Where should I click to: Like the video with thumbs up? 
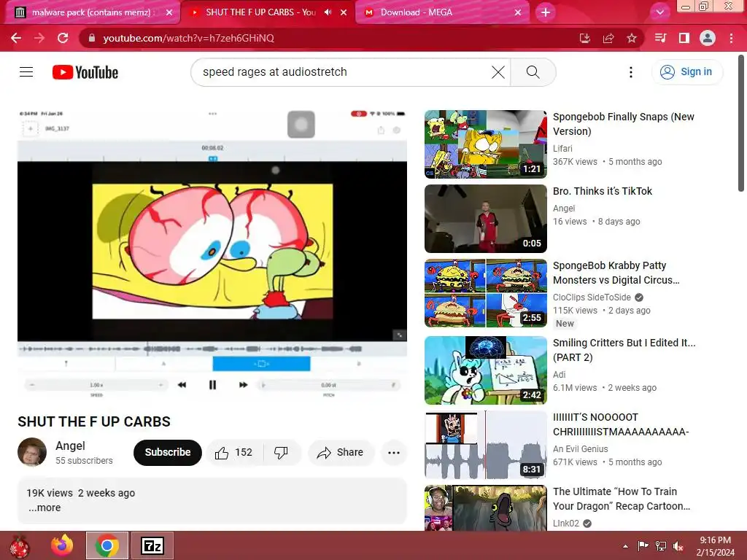(233, 452)
